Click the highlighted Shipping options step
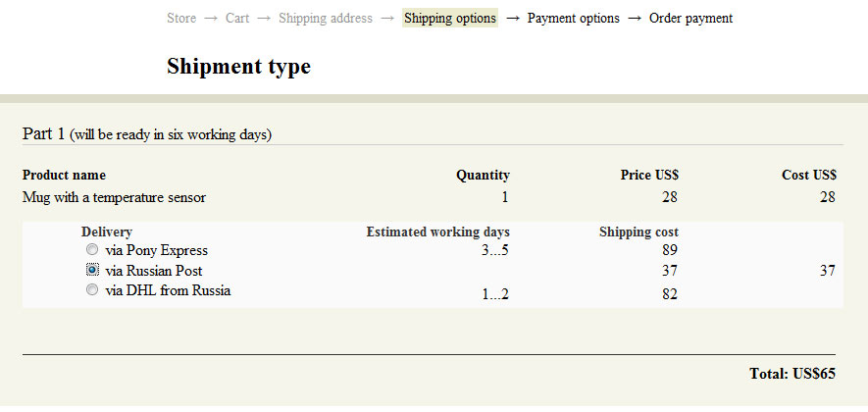The width and height of the screenshot is (868, 412). 450,18
